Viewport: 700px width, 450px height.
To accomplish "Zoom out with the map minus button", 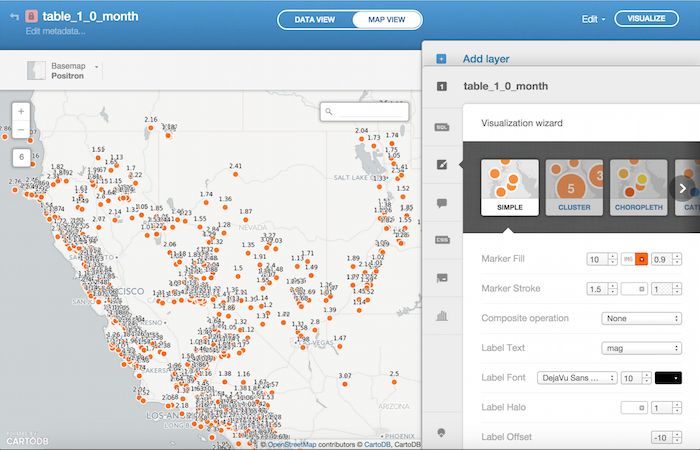I will pos(21,129).
